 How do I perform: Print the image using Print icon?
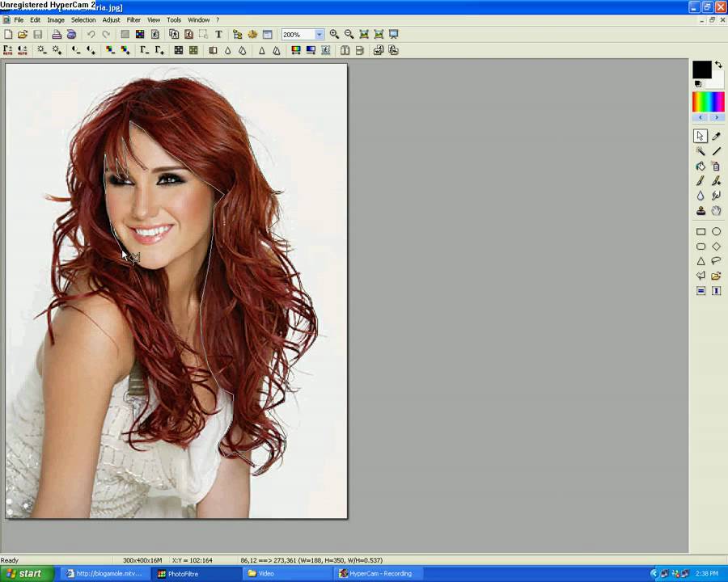(x=57, y=34)
